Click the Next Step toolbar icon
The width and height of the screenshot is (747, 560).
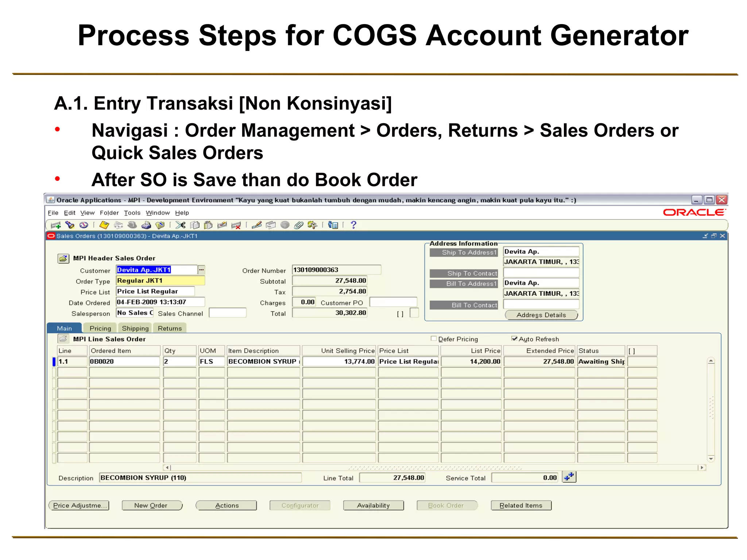coord(118,225)
